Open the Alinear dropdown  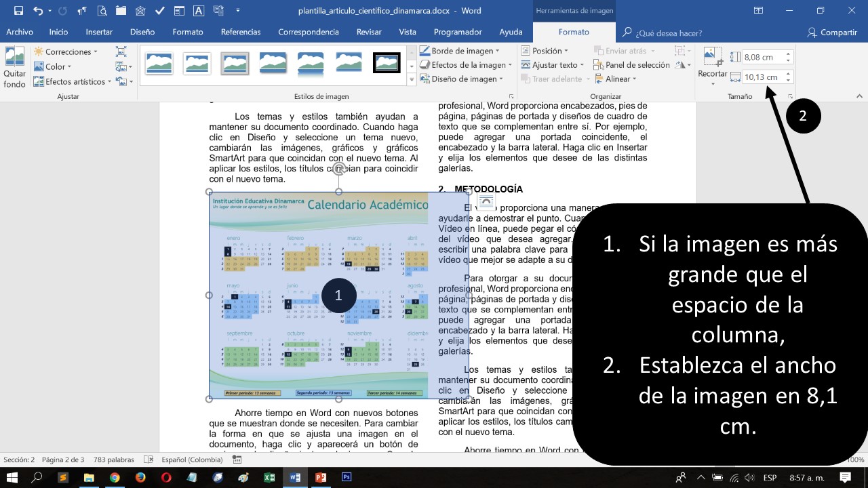point(615,79)
